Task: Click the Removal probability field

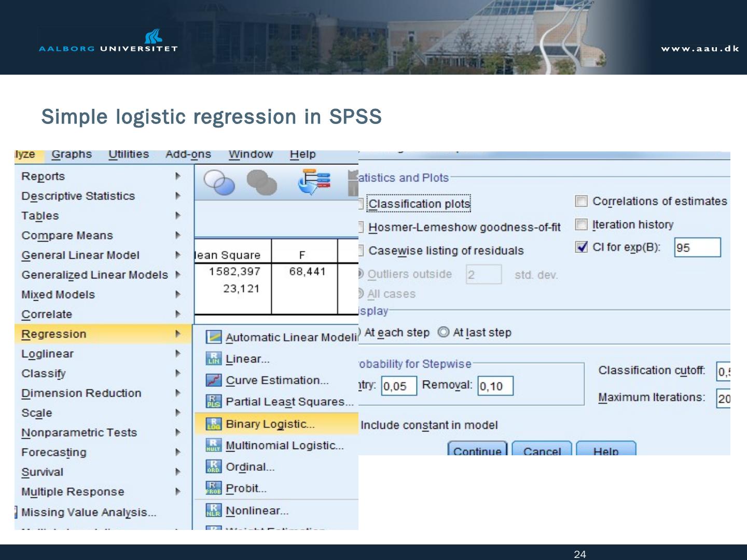Action: coord(495,386)
